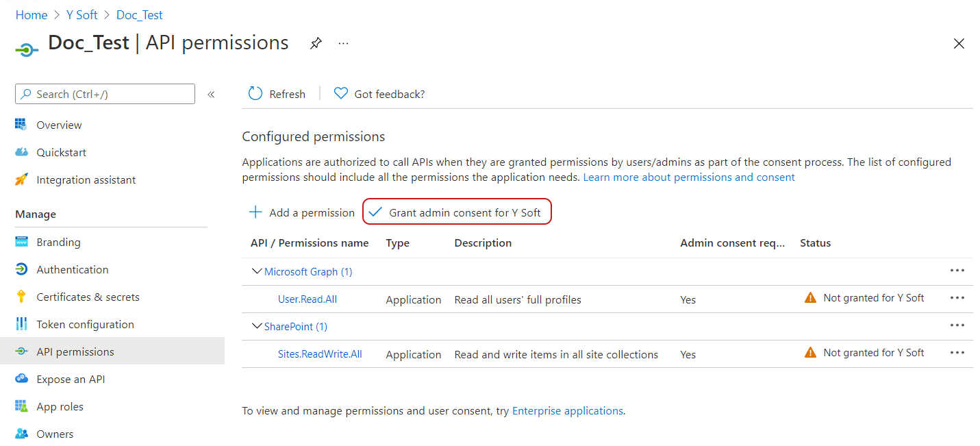Click the Certificates & secrets key icon
The width and height of the screenshot is (980, 446).
pos(22,297)
